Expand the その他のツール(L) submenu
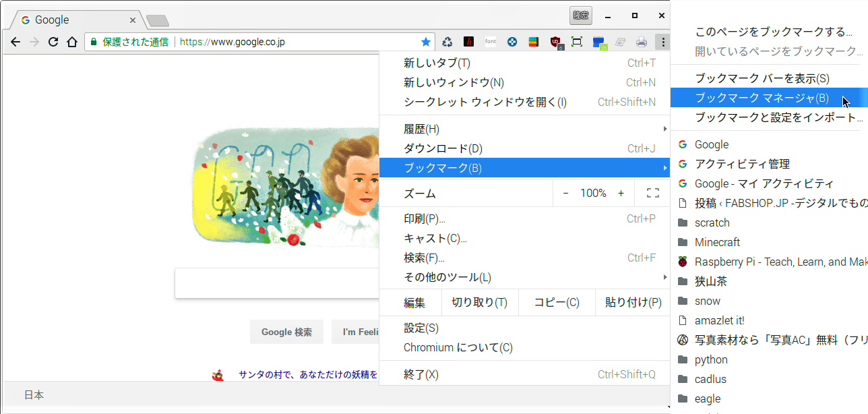The width and height of the screenshot is (868, 414). 524,278
